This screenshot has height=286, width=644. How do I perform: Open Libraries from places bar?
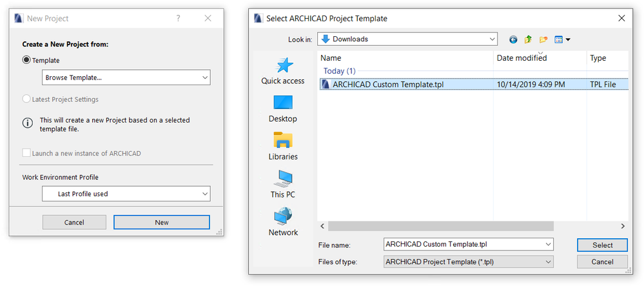tap(283, 147)
